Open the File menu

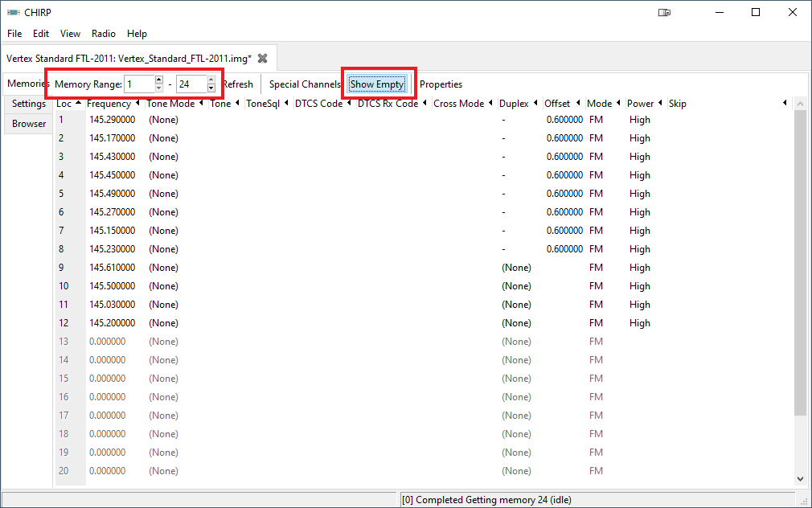(14, 34)
